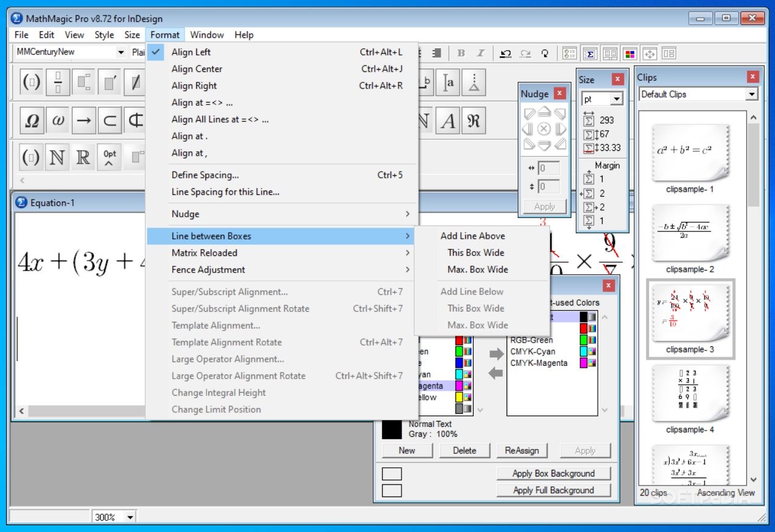Screen dimensions: 775x532
Task: Open the superscript and subscript template palette
Action: tap(84, 82)
